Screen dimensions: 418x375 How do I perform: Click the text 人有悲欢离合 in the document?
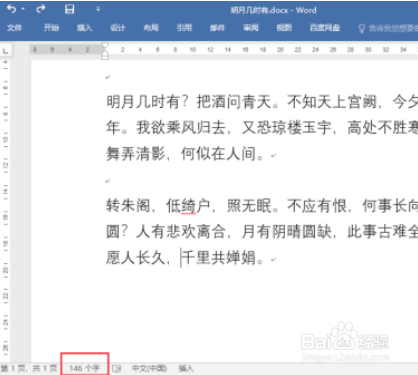tap(181, 232)
